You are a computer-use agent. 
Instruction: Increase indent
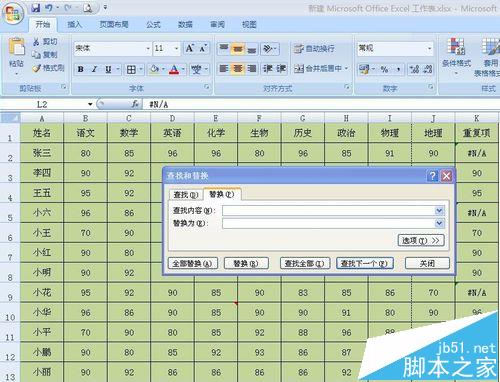[x=281, y=69]
